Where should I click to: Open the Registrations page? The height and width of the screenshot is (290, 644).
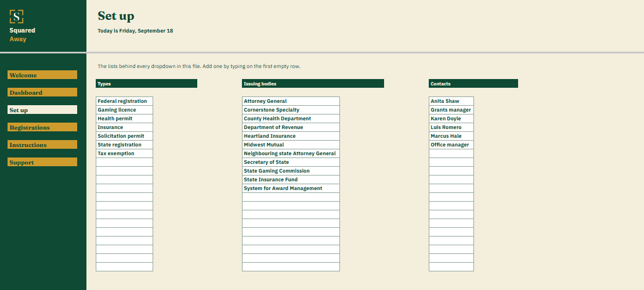42,127
